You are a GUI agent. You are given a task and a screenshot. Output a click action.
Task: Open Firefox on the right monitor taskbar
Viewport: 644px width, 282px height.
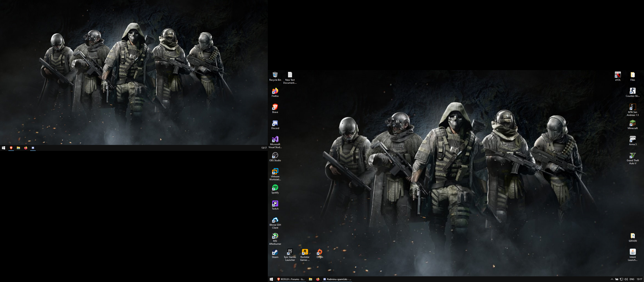point(318,279)
